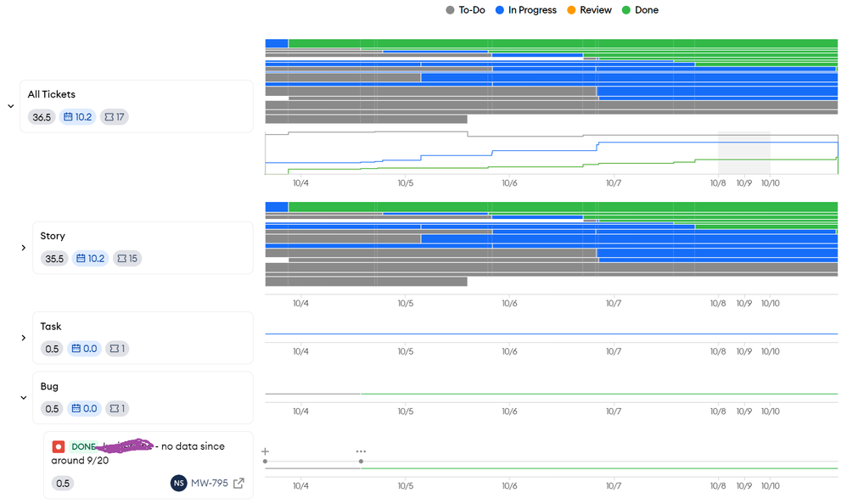Collapse the All Tickets group chevron

pos(11,106)
